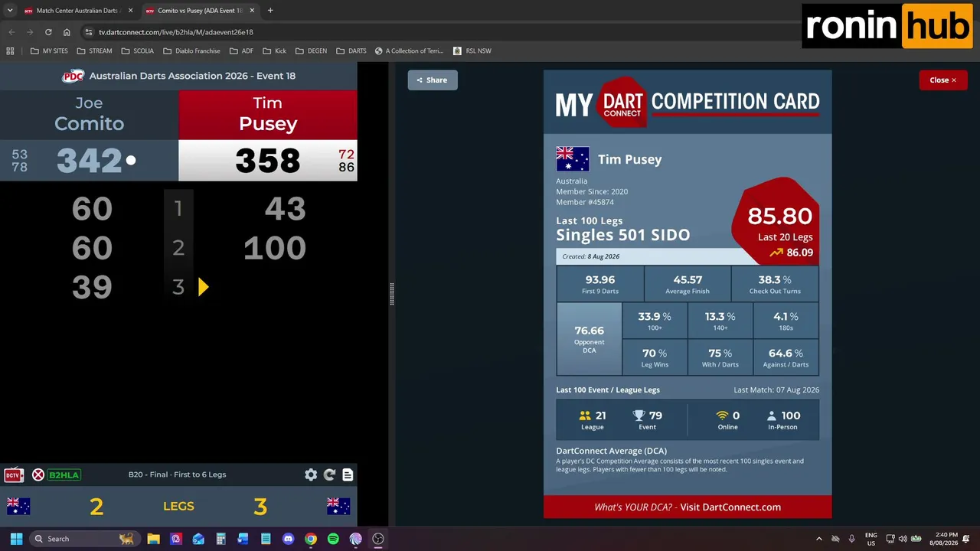
Task: Click Joe Comito's player name header
Action: [89, 114]
